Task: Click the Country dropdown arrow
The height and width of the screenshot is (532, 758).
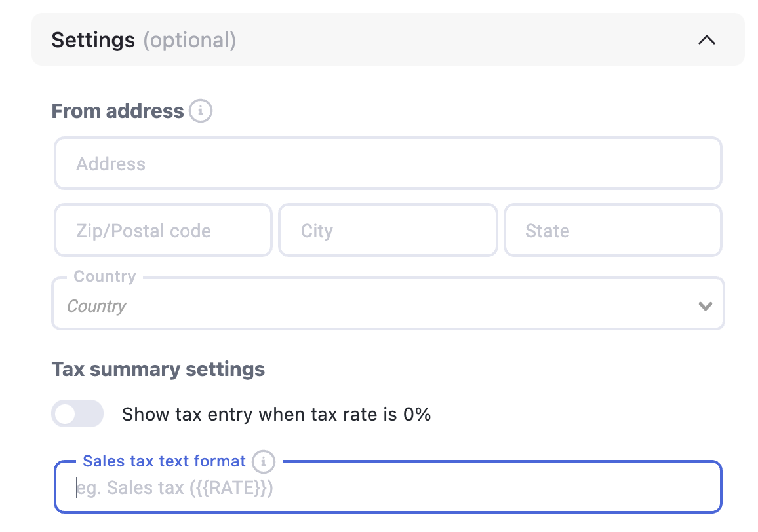Action: 706,306
